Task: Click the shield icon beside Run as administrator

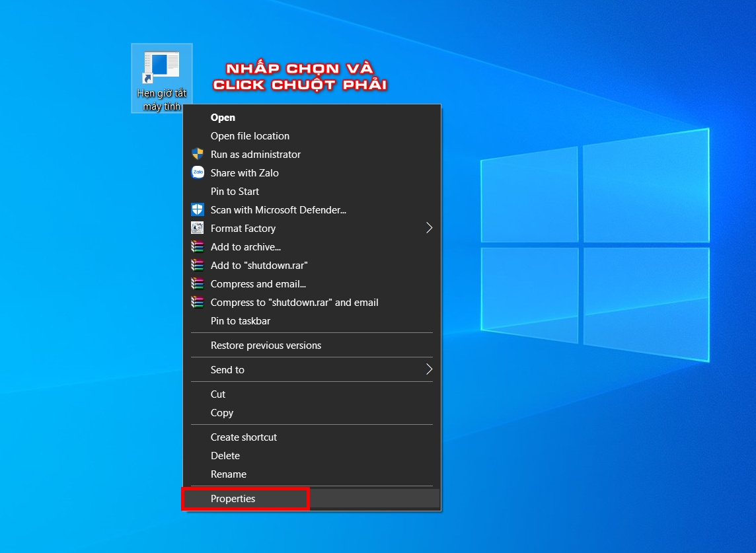Action: (x=198, y=155)
